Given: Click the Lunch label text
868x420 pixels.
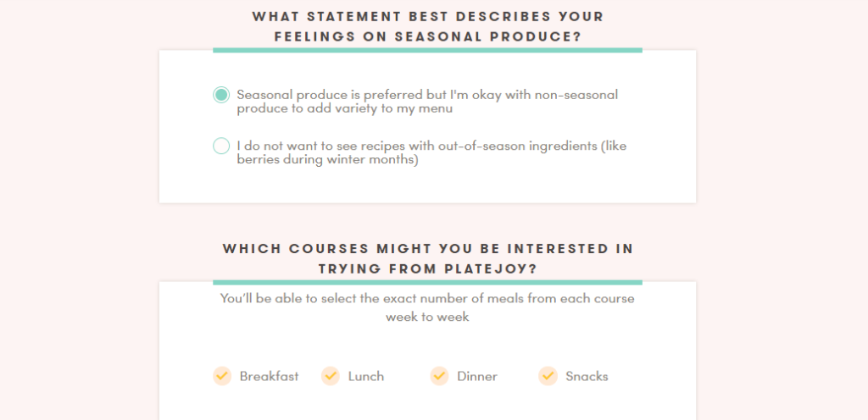Looking at the screenshot, I should pyautogui.click(x=366, y=376).
